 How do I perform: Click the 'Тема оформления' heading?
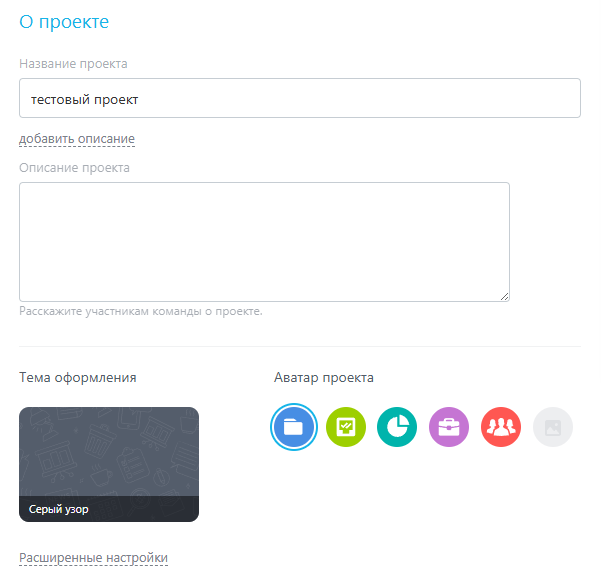(x=78, y=377)
